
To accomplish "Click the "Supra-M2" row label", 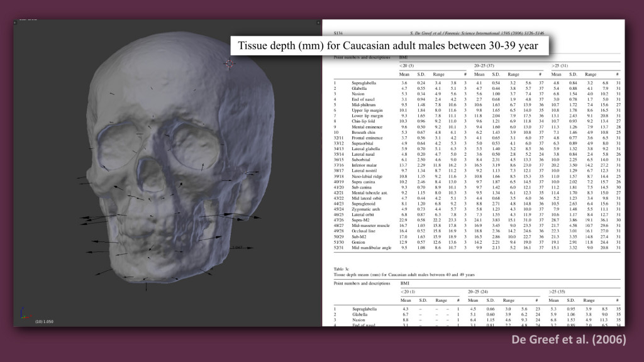I will [360, 220].
